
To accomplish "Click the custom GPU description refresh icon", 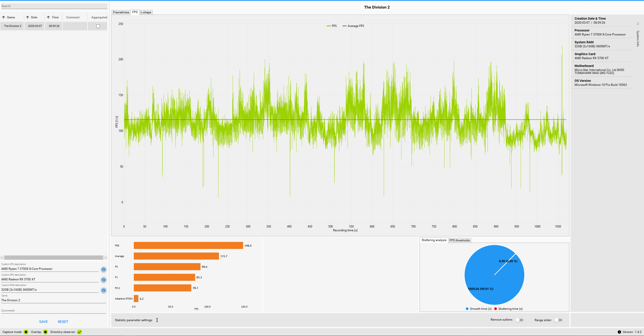I will pos(103,280).
